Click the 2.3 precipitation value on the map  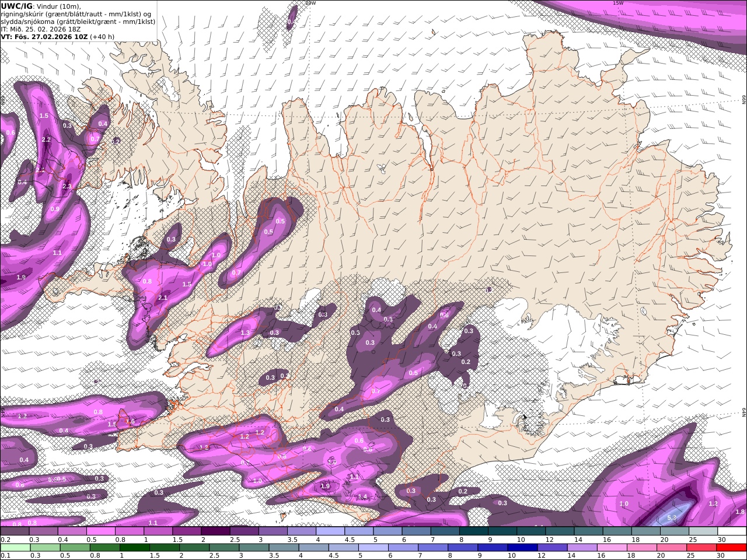[67, 187]
